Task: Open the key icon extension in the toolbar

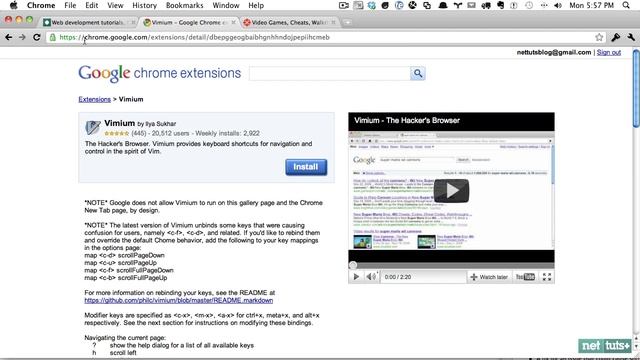Action: pos(616,37)
